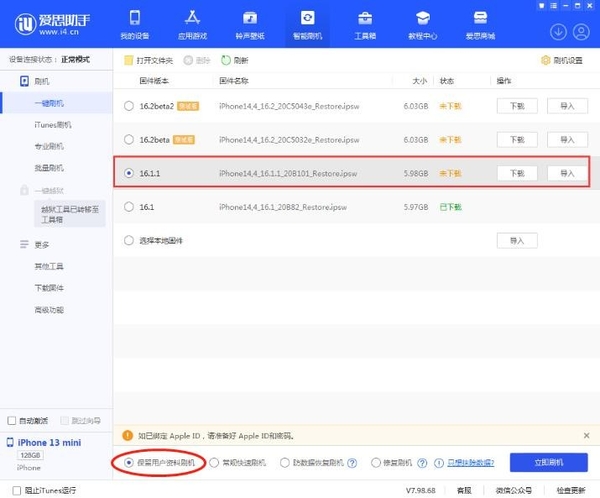Select 专业刷机 in the left sidebar

(x=49, y=146)
